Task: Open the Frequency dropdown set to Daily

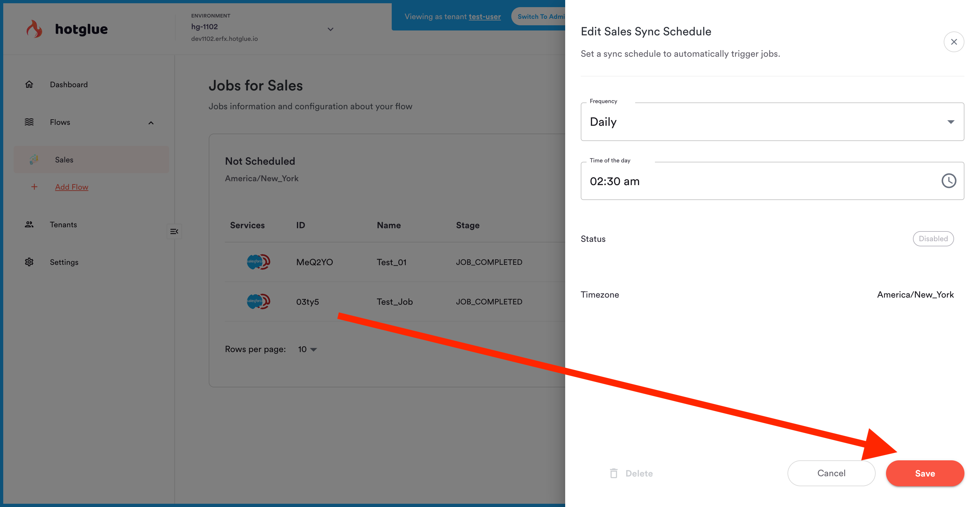Action: tap(772, 122)
